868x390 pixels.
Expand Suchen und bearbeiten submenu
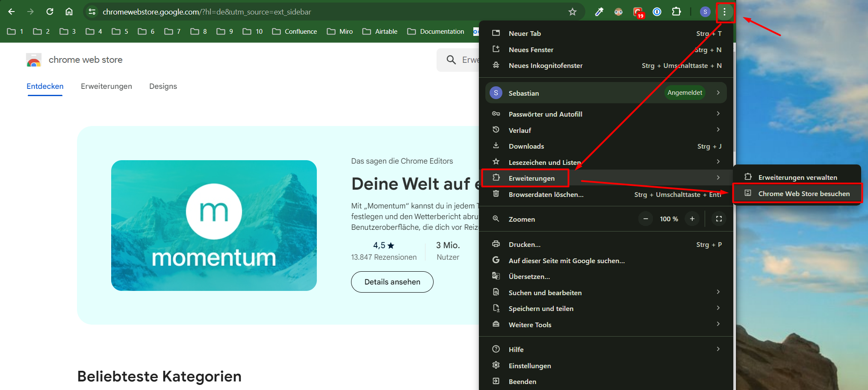(606, 293)
